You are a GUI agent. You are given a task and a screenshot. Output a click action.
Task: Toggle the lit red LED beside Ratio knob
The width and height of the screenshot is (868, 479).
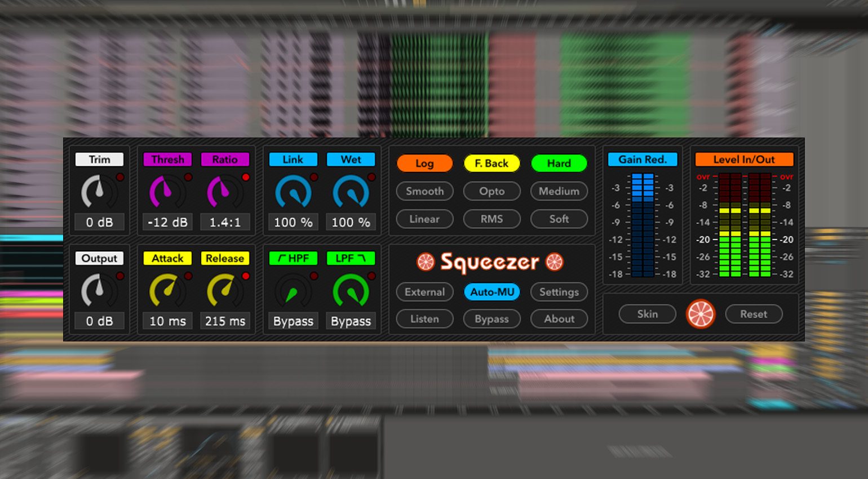point(246,177)
